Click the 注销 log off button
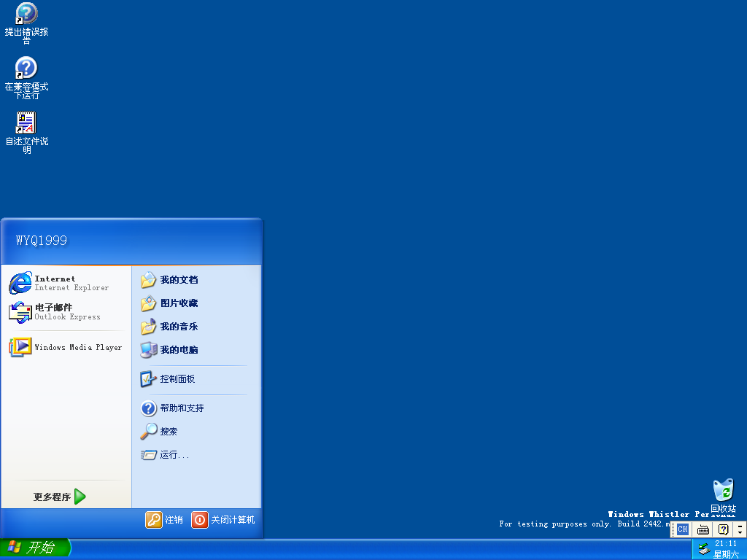The image size is (747, 560). [164, 519]
